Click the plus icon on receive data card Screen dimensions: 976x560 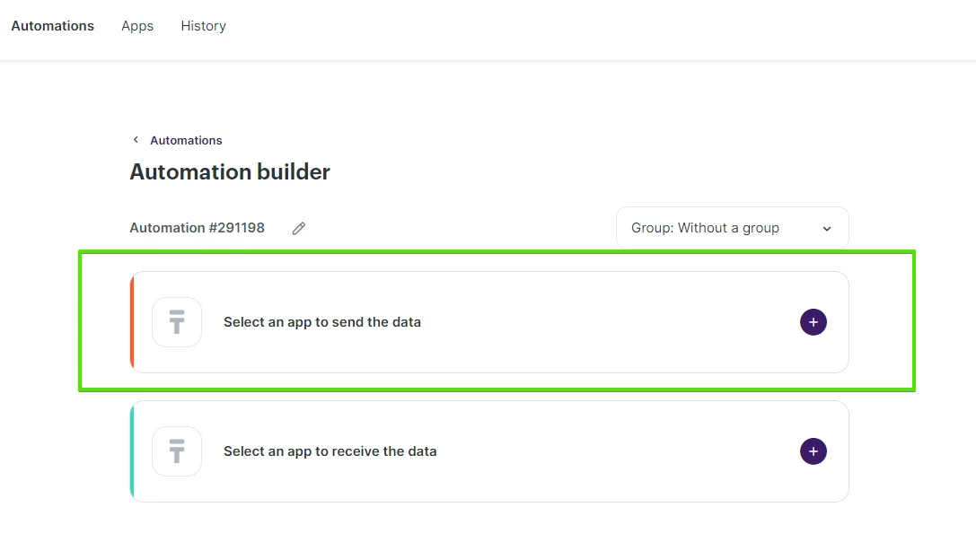(x=813, y=451)
